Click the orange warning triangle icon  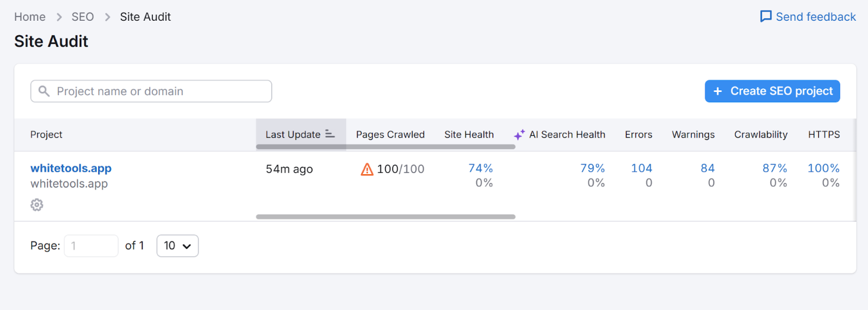point(367,169)
